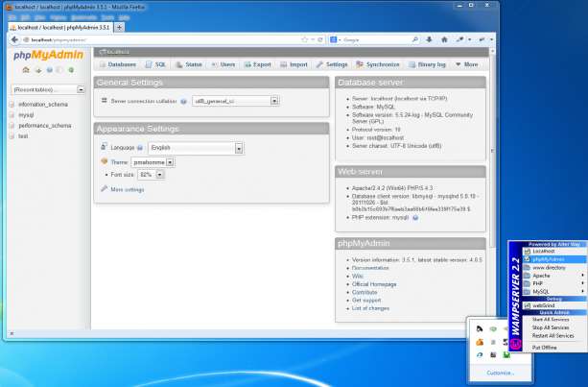The height and width of the screenshot is (387, 588).
Task: Click the blue help icon beside Server connection collation
Action: pyautogui.click(x=183, y=102)
